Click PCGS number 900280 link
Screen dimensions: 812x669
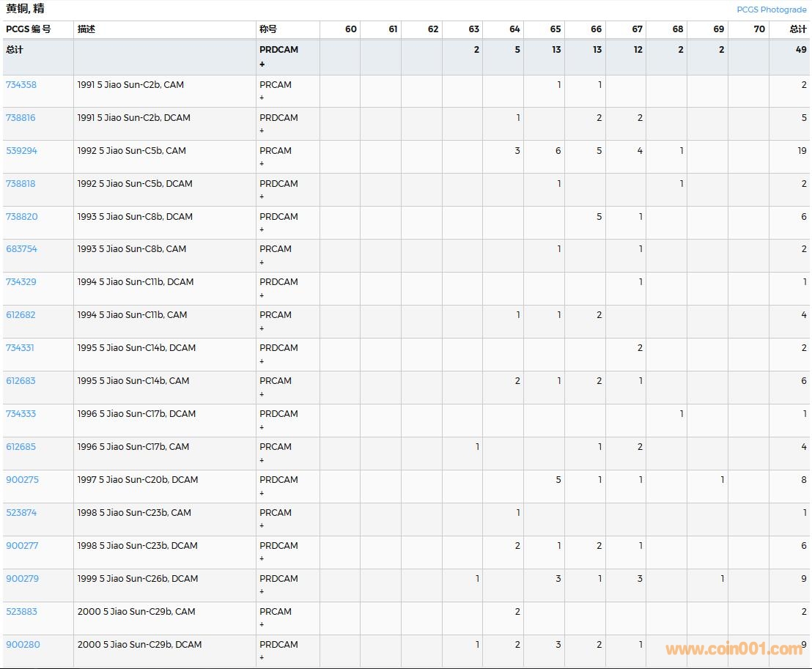click(23, 645)
